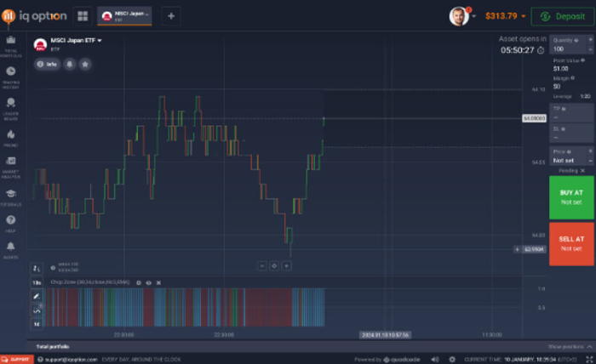
Task: Open the Promo flame icon
Action: click(x=11, y=138)
